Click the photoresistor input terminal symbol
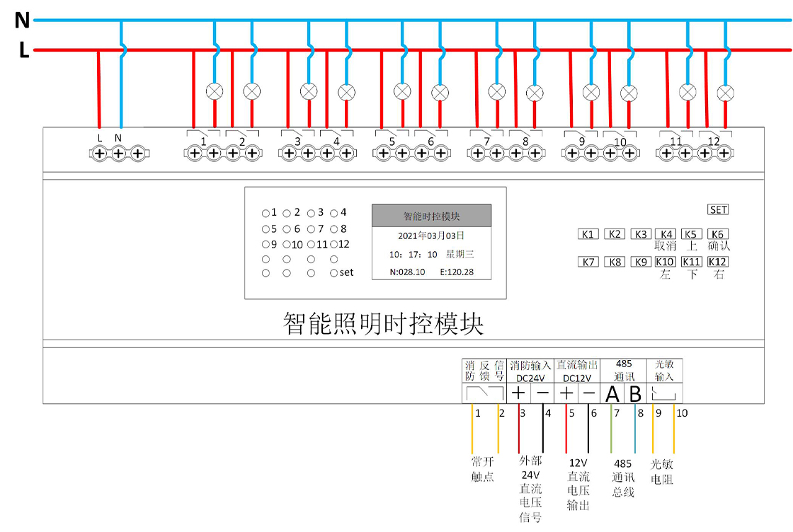 663,393
